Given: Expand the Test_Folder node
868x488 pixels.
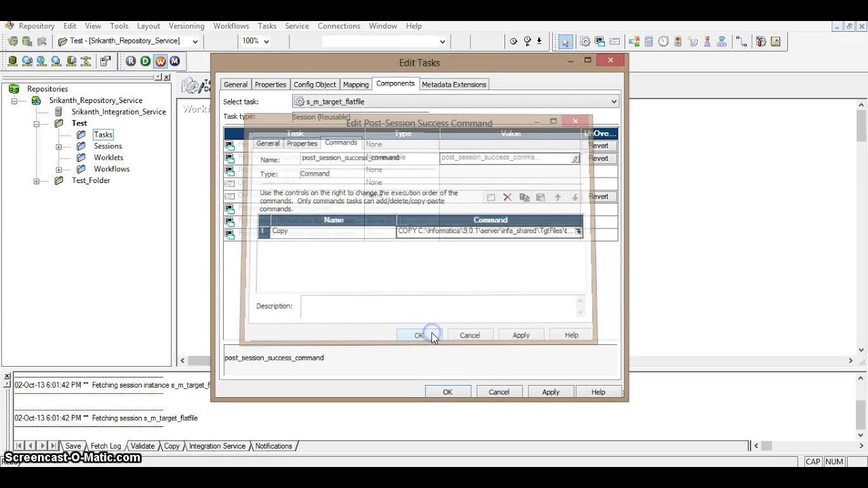Looking at the screenshot, I should click(37, 181).
